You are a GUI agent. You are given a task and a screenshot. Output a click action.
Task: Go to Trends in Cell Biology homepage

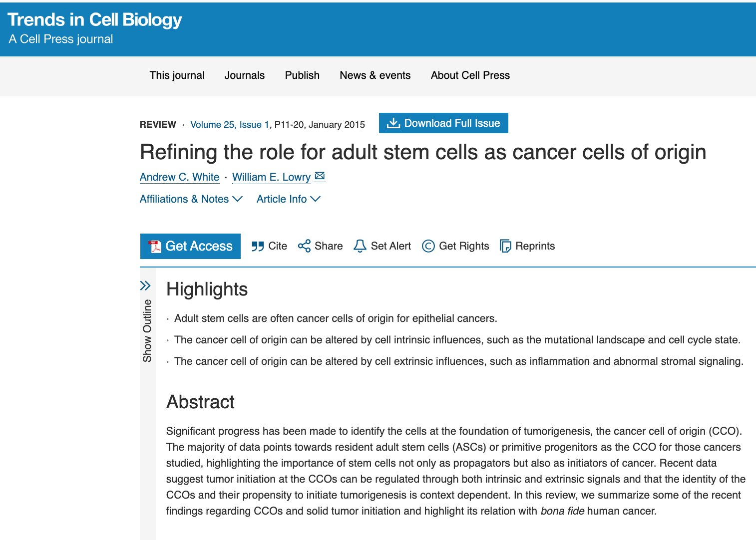[x=95, y=20]
